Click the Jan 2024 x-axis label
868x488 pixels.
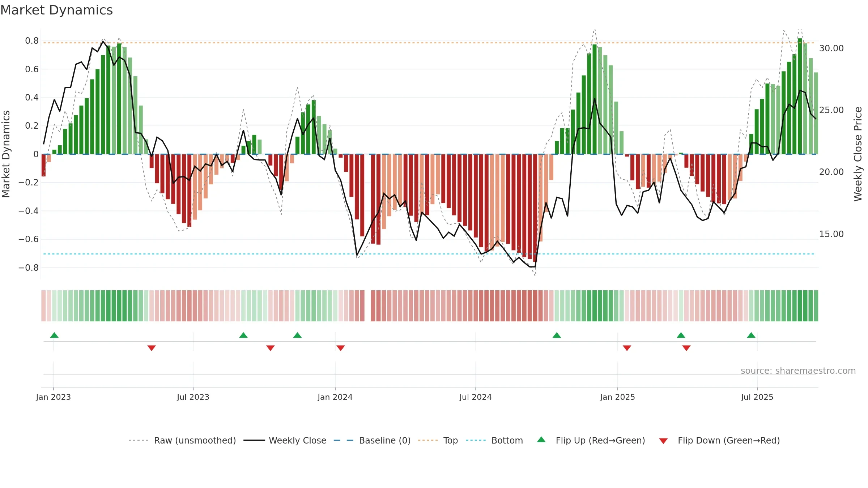[335, 397]
